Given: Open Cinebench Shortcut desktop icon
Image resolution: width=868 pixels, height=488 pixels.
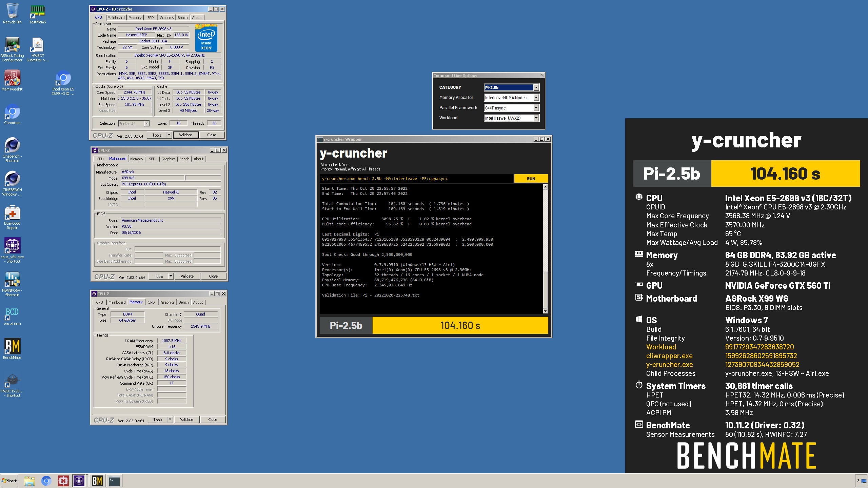Looking at the screenshot, I should coord(12,150).
